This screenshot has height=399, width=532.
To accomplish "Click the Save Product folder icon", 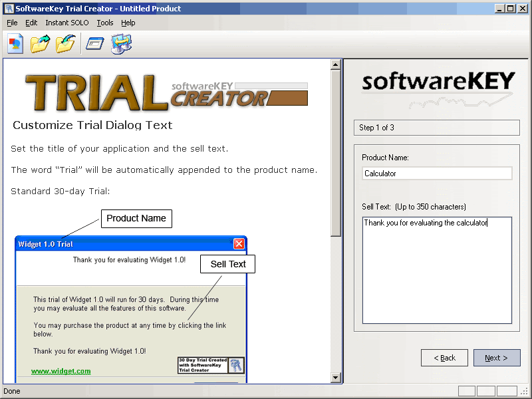I will pyautogui.click(x=65, y=44).
